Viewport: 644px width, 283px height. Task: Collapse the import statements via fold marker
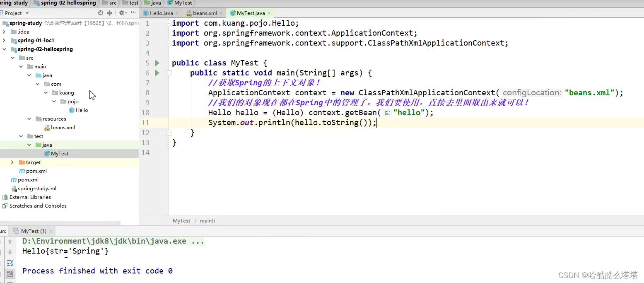[169, 24]
